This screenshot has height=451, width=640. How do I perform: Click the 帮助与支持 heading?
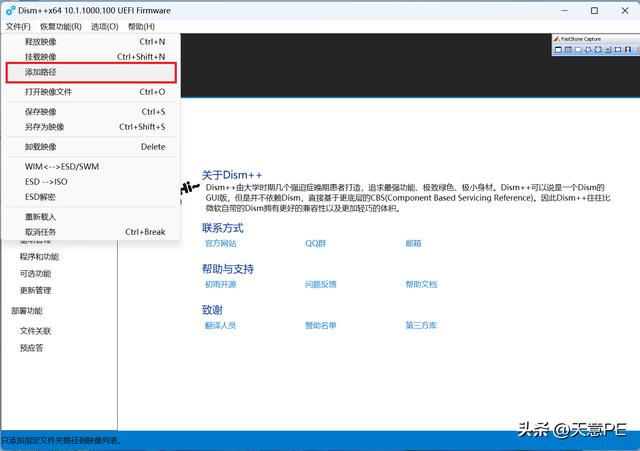point(228,269)
